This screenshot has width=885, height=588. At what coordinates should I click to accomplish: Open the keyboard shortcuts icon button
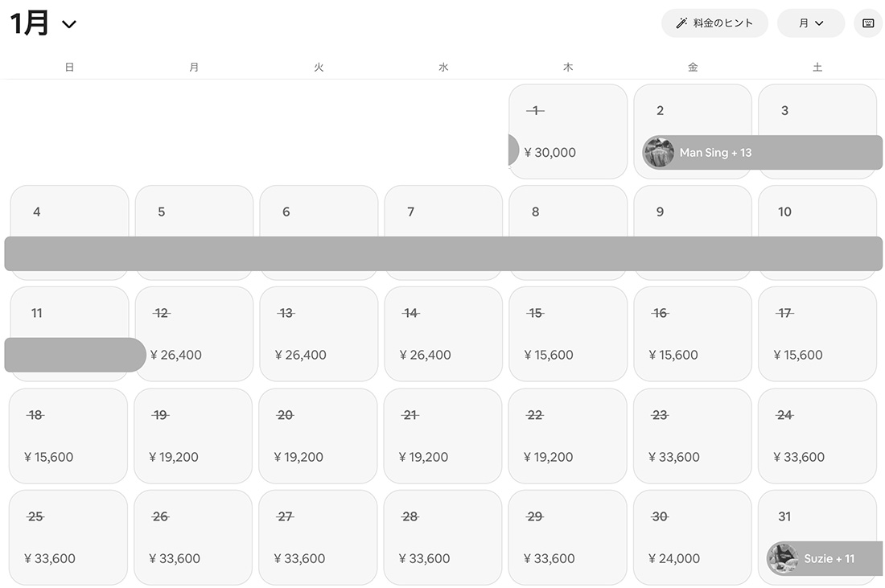(867, 23)
